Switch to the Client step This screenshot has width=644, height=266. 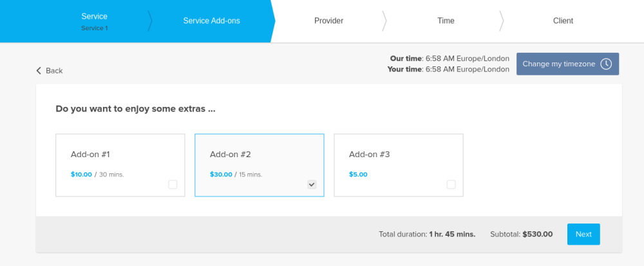click(x=563, y=21)
